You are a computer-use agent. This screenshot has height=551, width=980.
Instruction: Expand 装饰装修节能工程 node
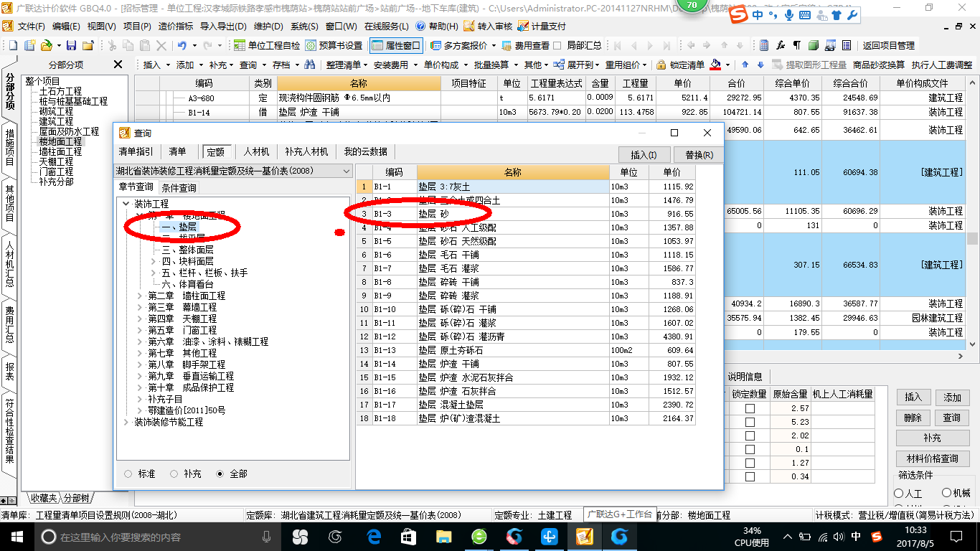(126, 422)
